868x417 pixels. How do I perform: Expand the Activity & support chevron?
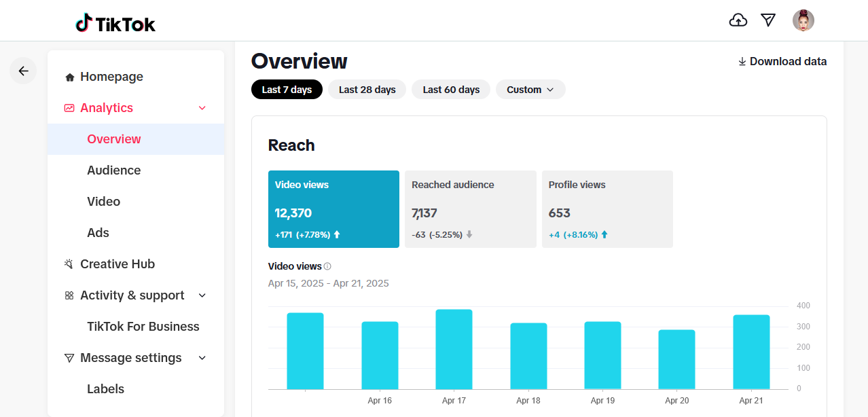tap(202, 295)
